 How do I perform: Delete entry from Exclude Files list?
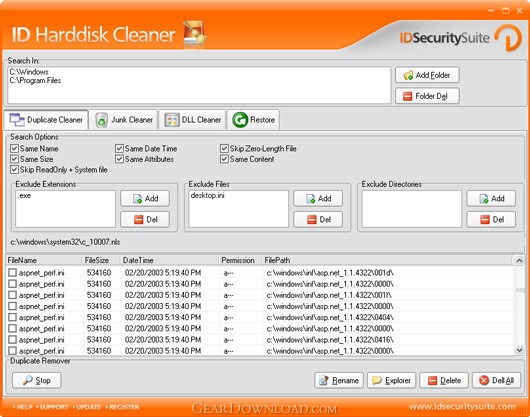point(318,220)
